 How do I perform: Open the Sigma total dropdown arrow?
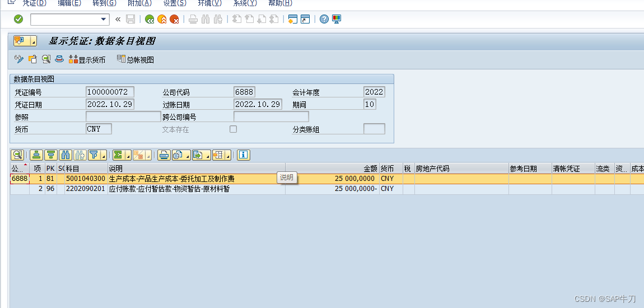click(x=128, y=155)
